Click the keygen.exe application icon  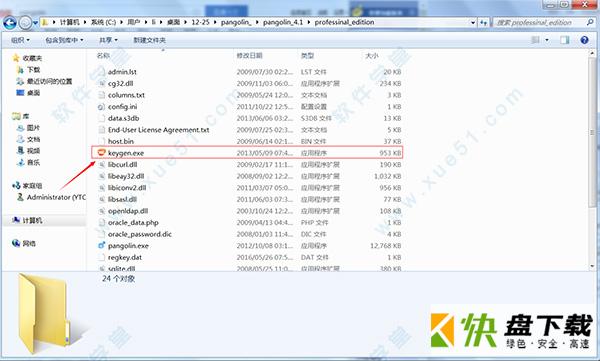(101, 153)
